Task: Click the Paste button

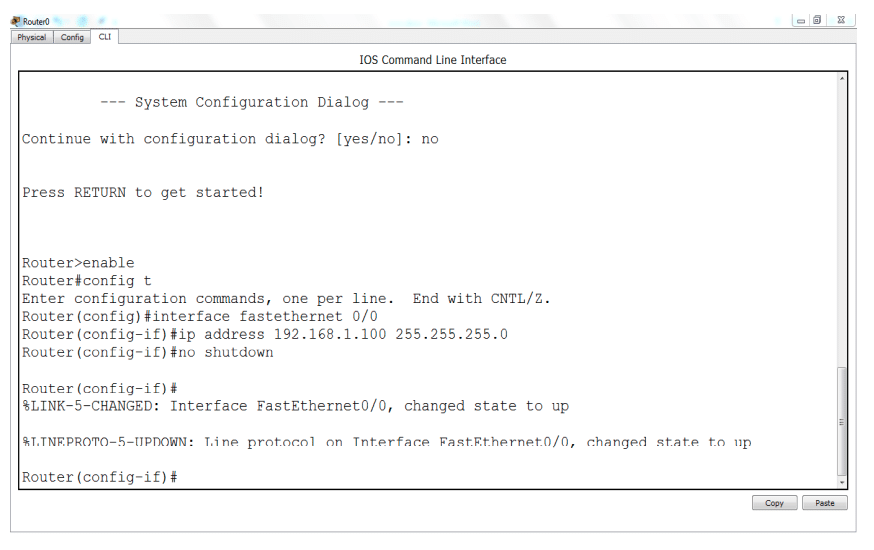Action: [824, 503]
